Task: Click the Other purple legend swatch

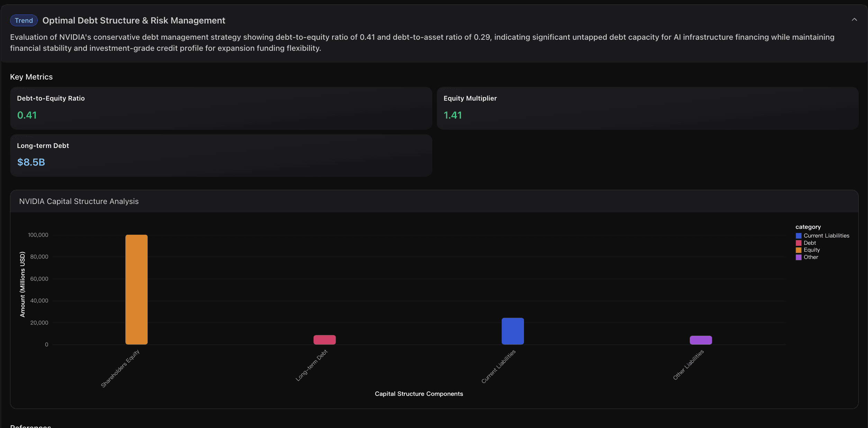Action: [x=798, y=257]
